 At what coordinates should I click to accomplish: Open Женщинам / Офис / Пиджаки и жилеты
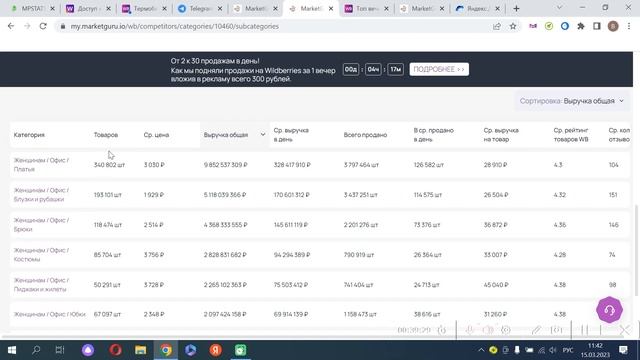tap(41, 284)
